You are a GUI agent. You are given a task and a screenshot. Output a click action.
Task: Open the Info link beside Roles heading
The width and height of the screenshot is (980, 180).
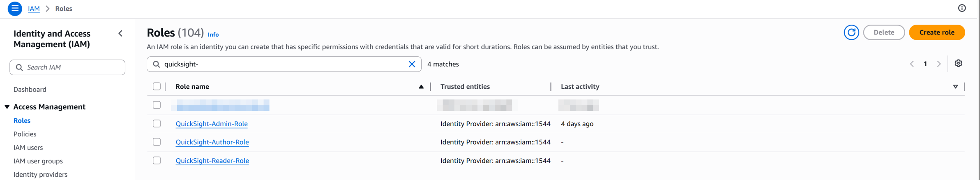pyautogui.click(x=213, y=35)
